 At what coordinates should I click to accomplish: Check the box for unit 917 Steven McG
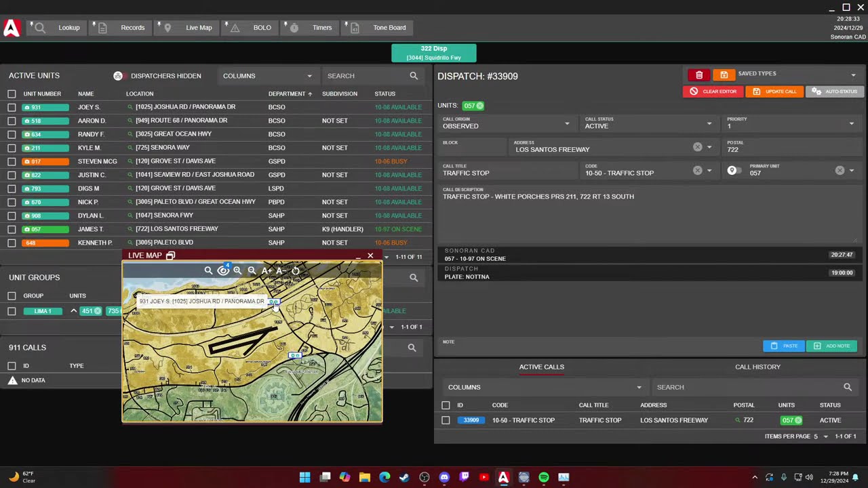[12, 161]
